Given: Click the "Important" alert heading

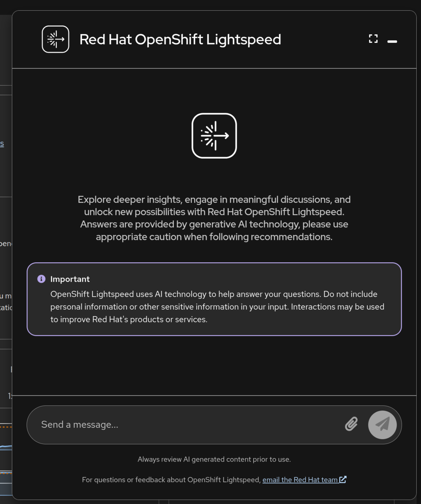Looking at the screenshot, I should pyautogui.click(x=70, y=279).
